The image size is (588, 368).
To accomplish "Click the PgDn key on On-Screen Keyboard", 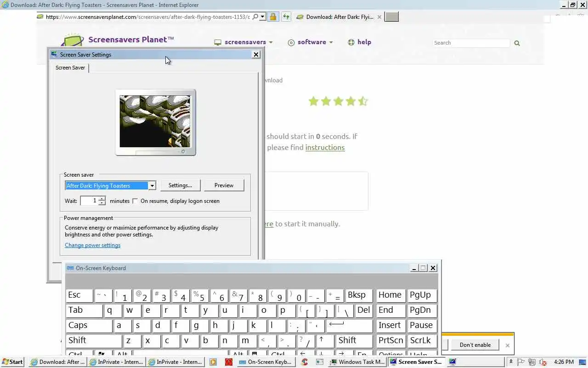I will 422,310.
